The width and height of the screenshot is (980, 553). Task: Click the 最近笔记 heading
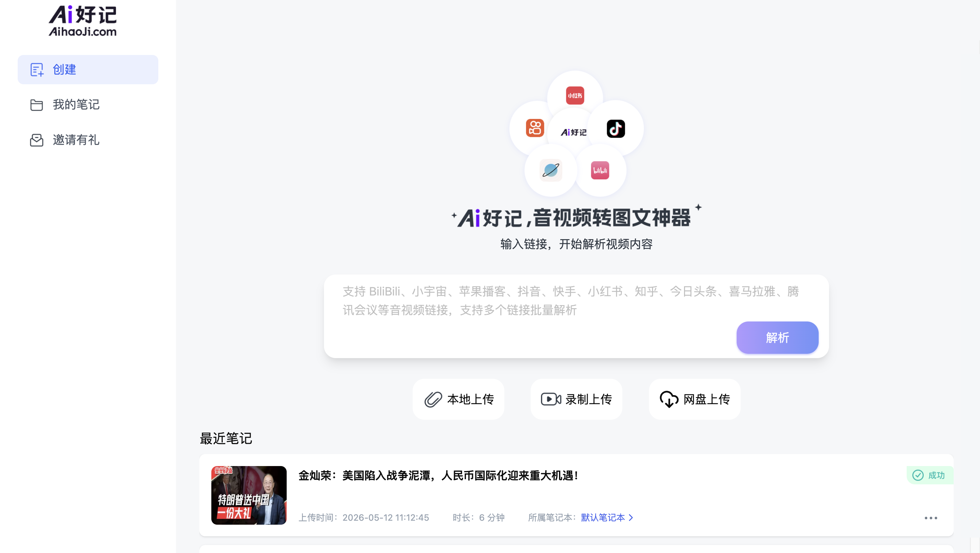[x=226, y=438]
